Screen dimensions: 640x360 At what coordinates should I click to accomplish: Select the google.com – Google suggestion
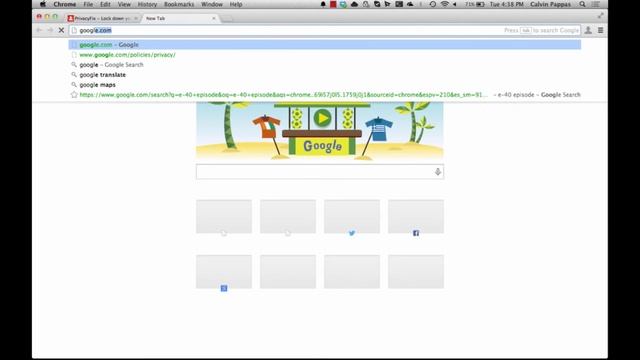coord(324,44)
